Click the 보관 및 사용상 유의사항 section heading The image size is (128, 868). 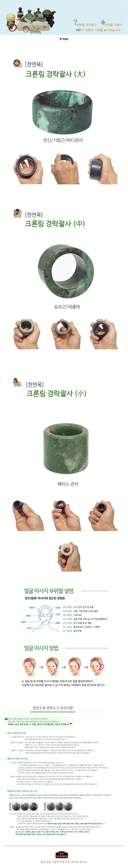(x=18, y=759)
